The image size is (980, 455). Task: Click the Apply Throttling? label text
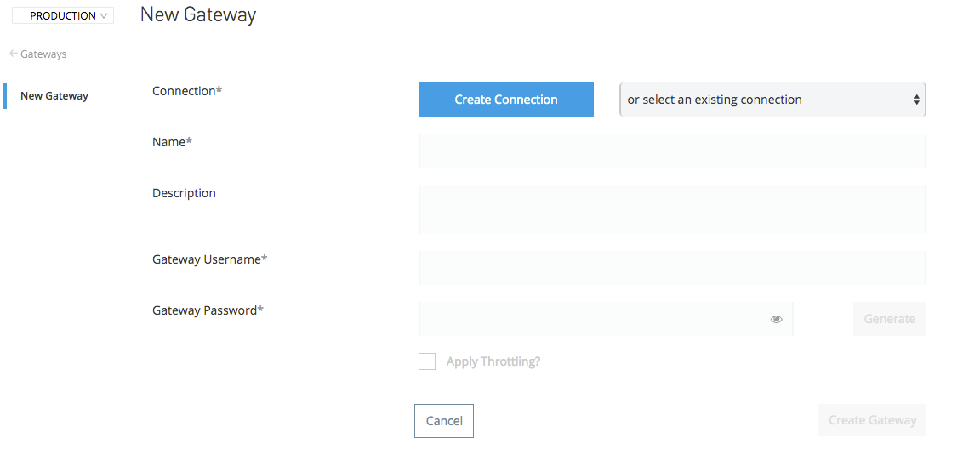(493, 361)
